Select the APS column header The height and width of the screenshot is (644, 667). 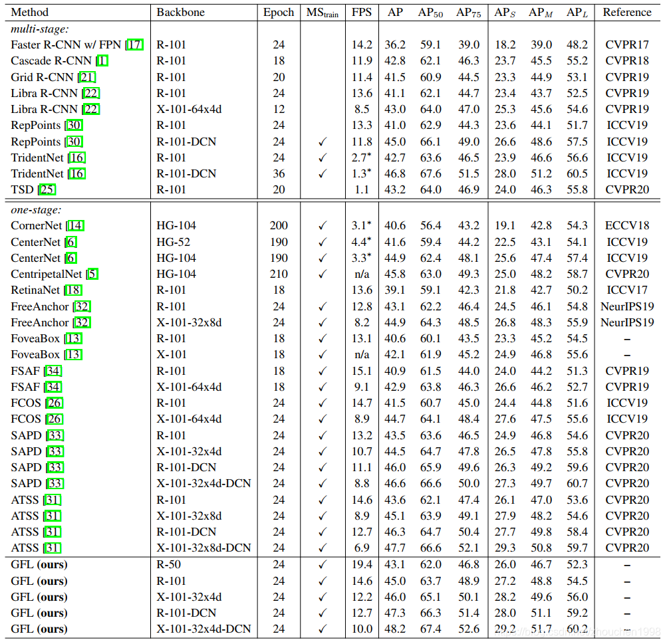coord(505,13)
